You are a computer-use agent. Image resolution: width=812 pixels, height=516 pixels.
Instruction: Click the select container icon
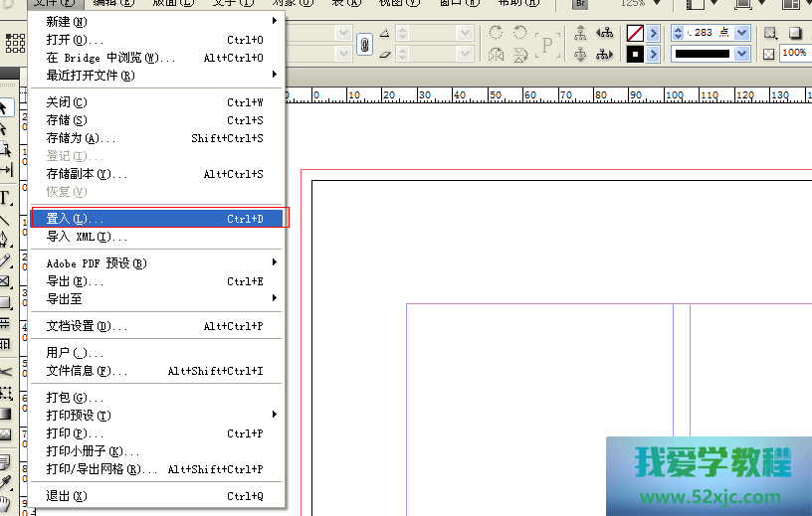coord(582,33)
